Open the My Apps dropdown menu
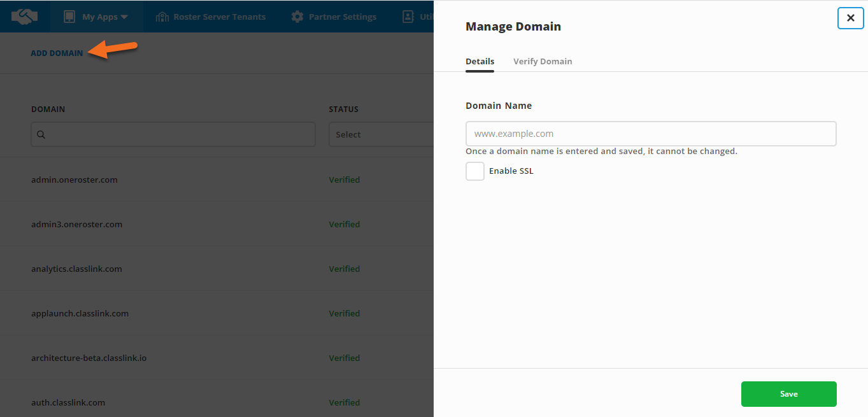This screenshot has width=868, height=417. pos(96,17)
